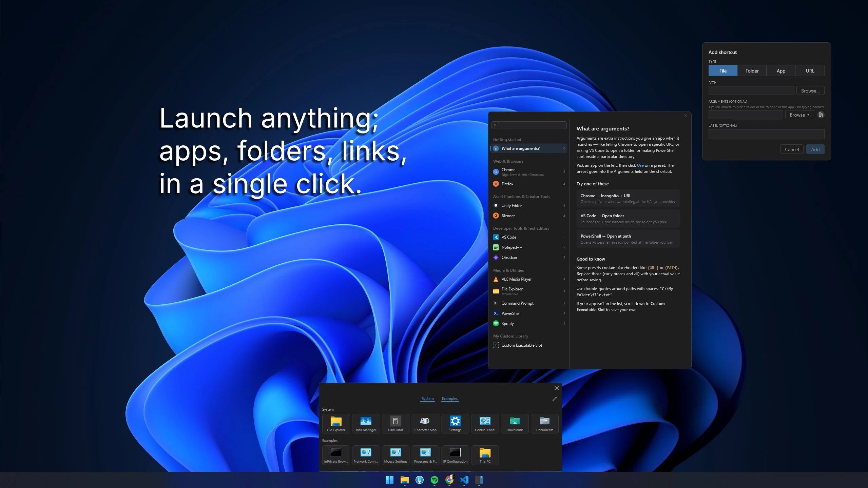The height and width of the screenshot is (488, 868).
Task: Open Visual Studio Code from the taskbar
Action: tap(464, 480)
